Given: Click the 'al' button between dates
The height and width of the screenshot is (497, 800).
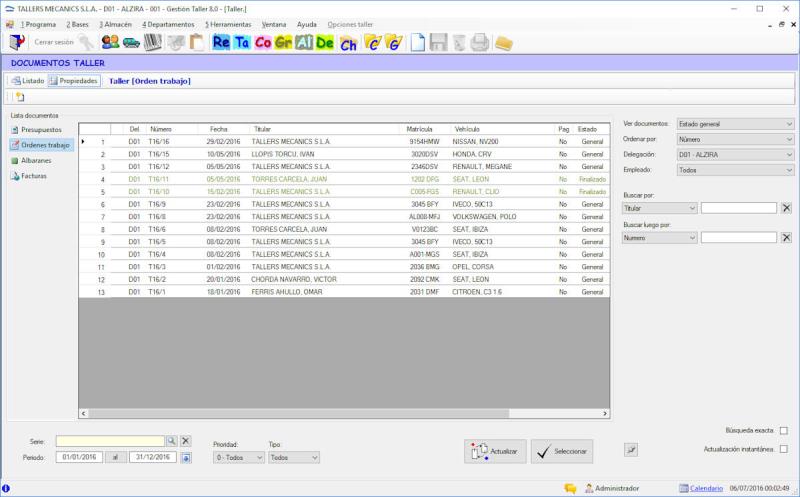Looking at the screenshot, I should tap(116, 457).
